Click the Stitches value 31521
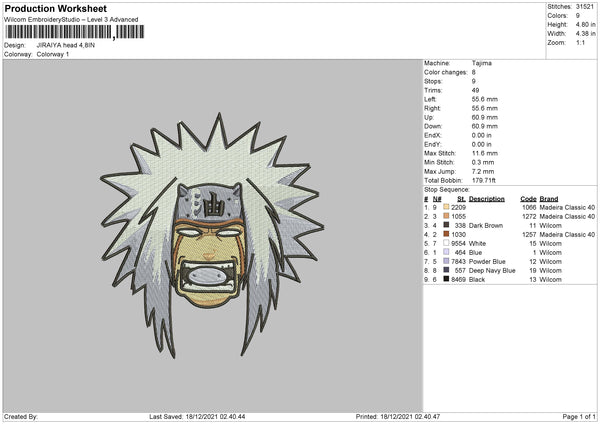The height and width of the screenshot is (424, 600). point(585,7)
